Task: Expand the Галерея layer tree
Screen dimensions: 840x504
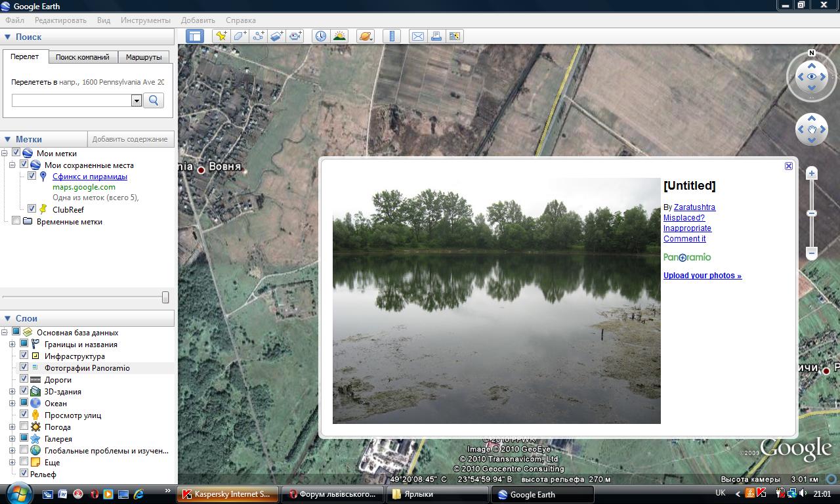Action: [12, 438]
